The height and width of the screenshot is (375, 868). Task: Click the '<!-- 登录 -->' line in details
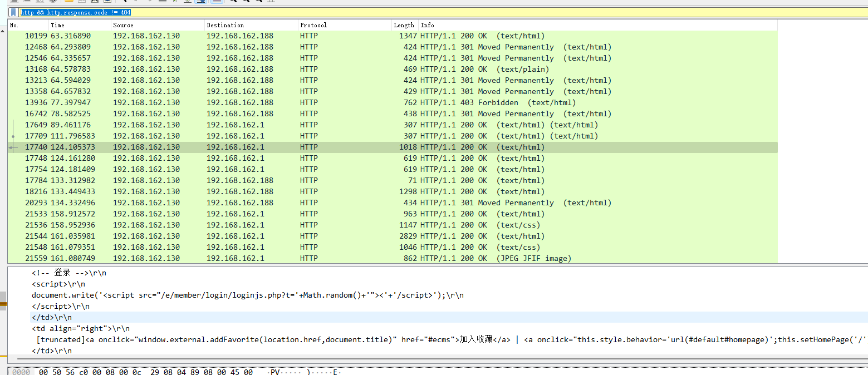[69, 273]
